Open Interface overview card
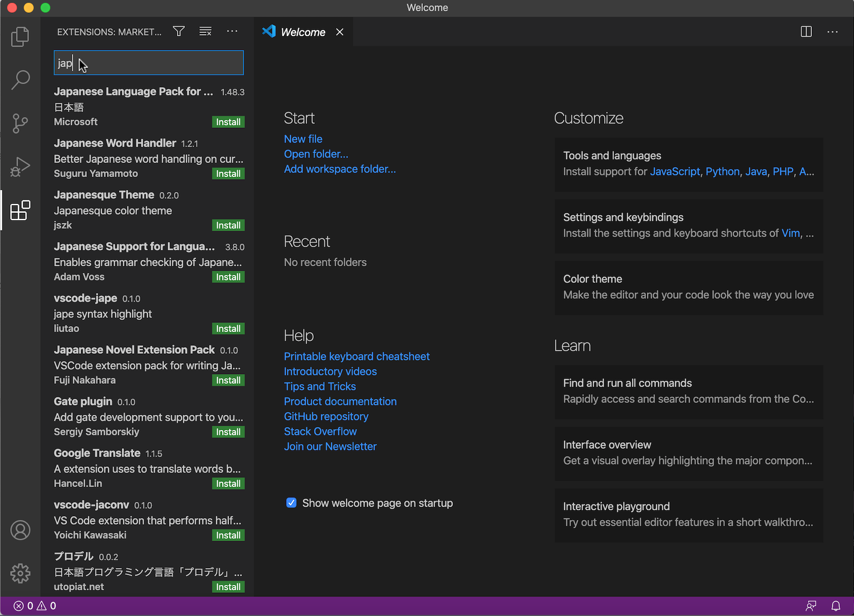This screenshot has height=616, width=854. tap(689, 453)
